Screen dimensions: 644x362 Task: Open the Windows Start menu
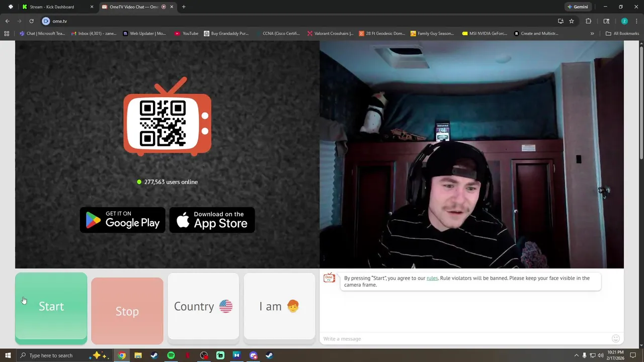tap(8, 355)
